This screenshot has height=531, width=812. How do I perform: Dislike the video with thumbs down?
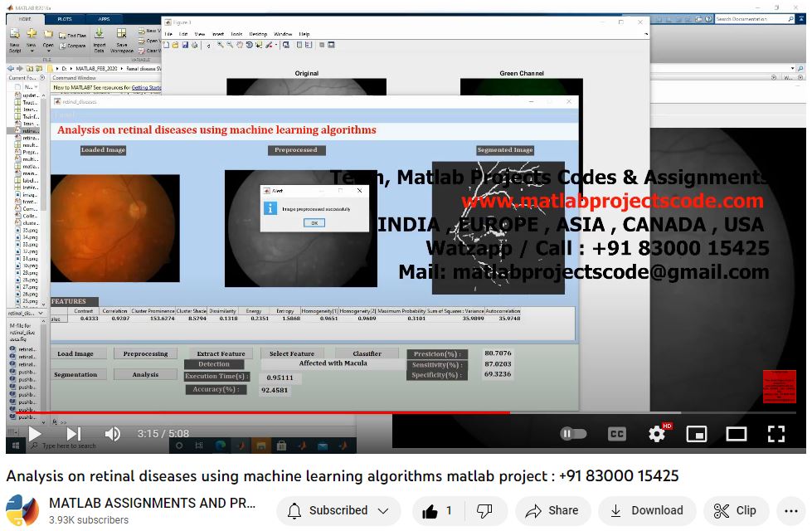pos(484,511)
